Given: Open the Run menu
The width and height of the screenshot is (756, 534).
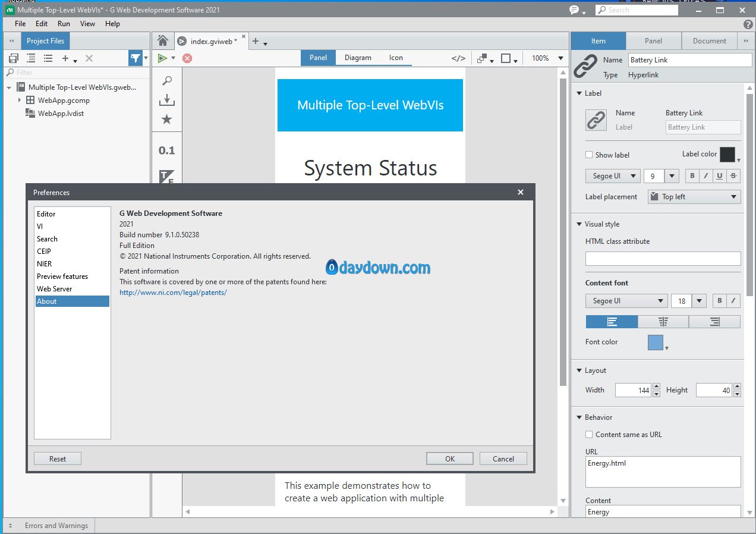Looking at the screenshot, I should click(64, 24).
